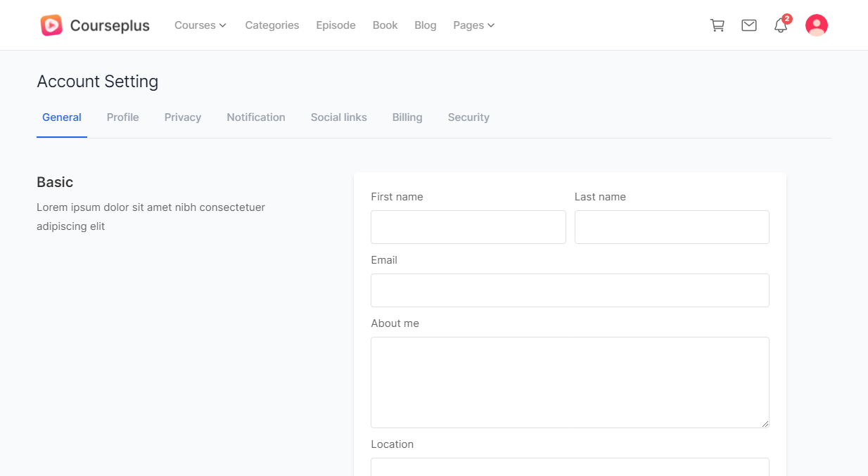Screen dimensions: 868x476
Task: Open the messages envelope icon
Action: click(x=749, y=25)
